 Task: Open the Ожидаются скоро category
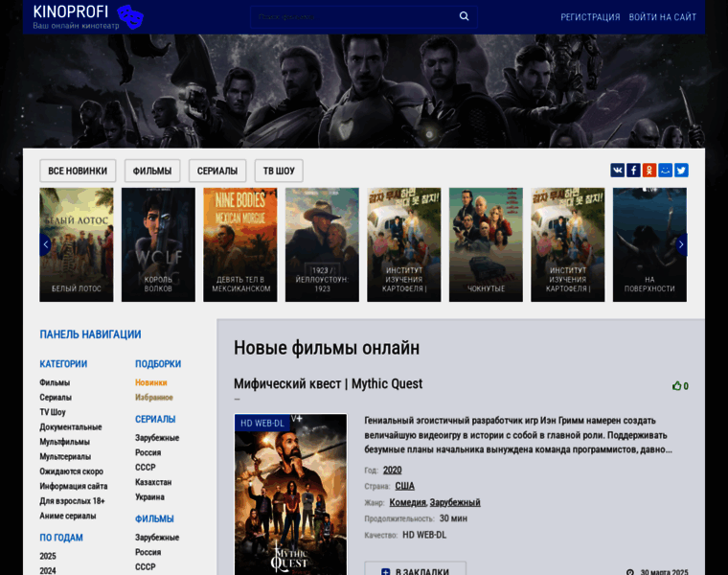71,471
